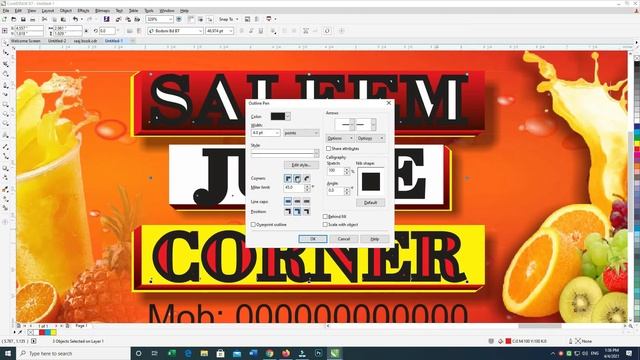The image size is (640, 360).
Task: Choose round line cap option
Action: point(297,201)
